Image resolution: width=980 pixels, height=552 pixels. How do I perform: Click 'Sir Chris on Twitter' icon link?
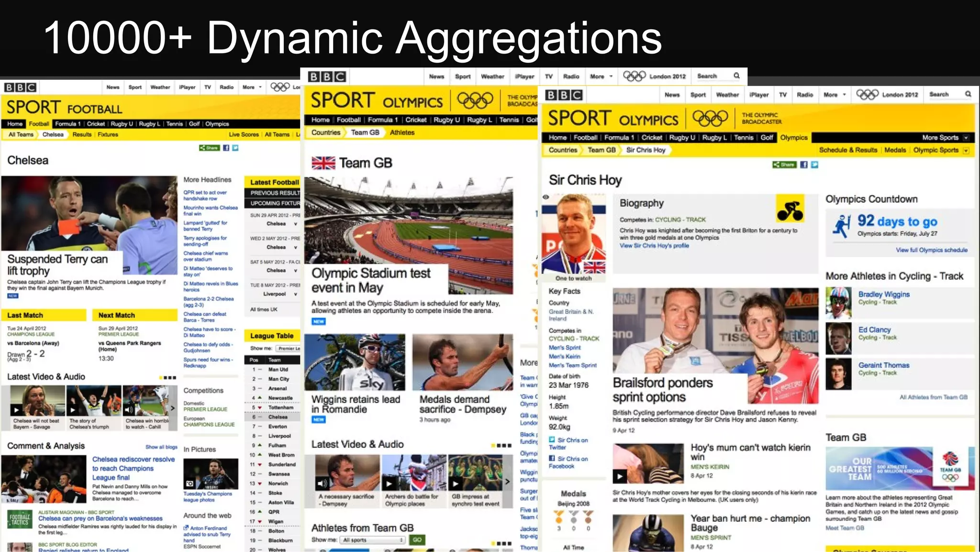point(552,440)
